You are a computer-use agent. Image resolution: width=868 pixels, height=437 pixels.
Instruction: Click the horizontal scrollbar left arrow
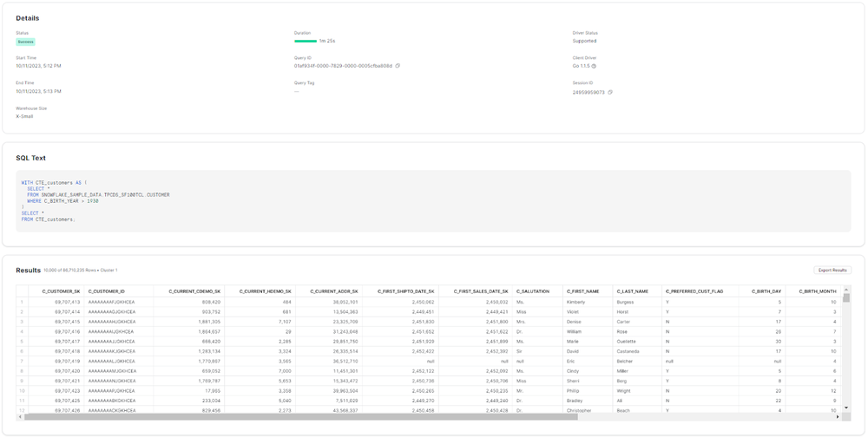pyautogui.click(x=20, y=417)
